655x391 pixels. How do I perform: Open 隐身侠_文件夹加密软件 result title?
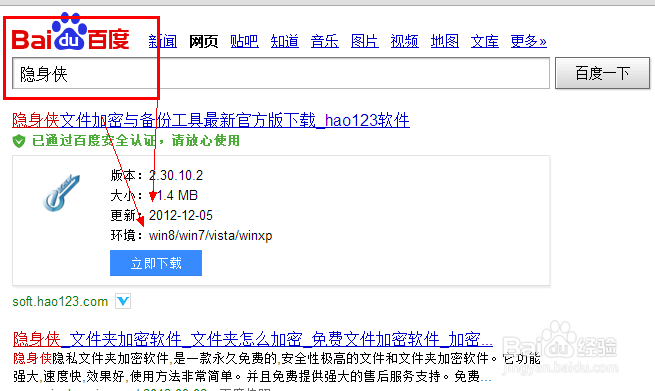(253, 339)
